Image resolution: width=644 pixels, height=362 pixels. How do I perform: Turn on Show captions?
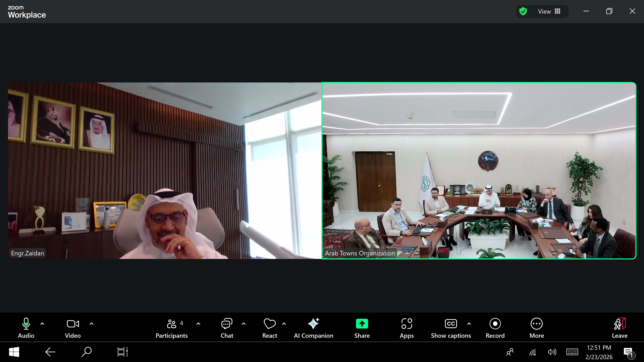coord(451,327)
